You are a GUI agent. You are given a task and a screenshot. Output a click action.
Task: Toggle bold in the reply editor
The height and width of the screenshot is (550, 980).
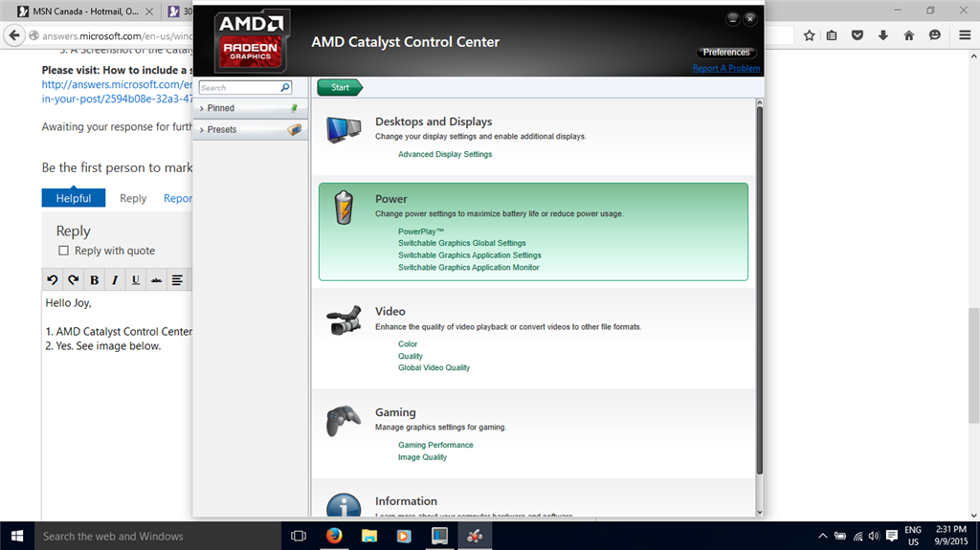point(95,280)
